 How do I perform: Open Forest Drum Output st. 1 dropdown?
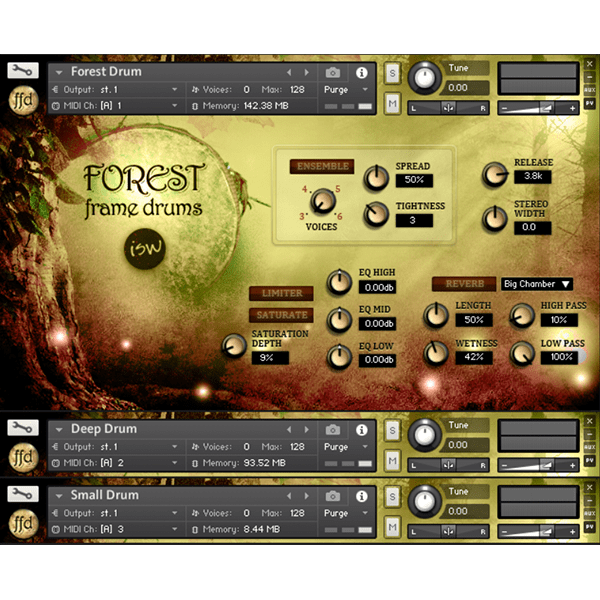[x=115, y=90]
